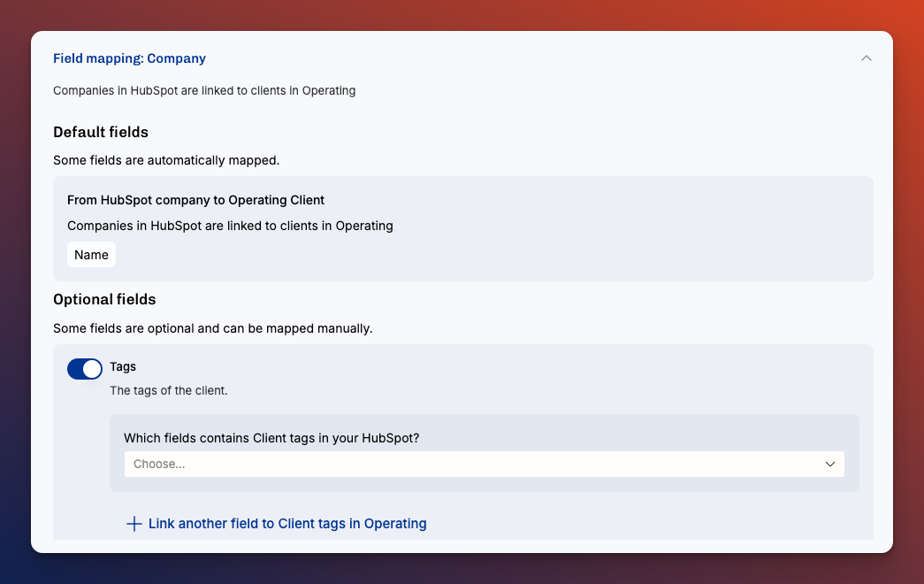Click From HubSpot company to Operating Client title
Viewport: 924px width, 584px height.
(195, 200)
